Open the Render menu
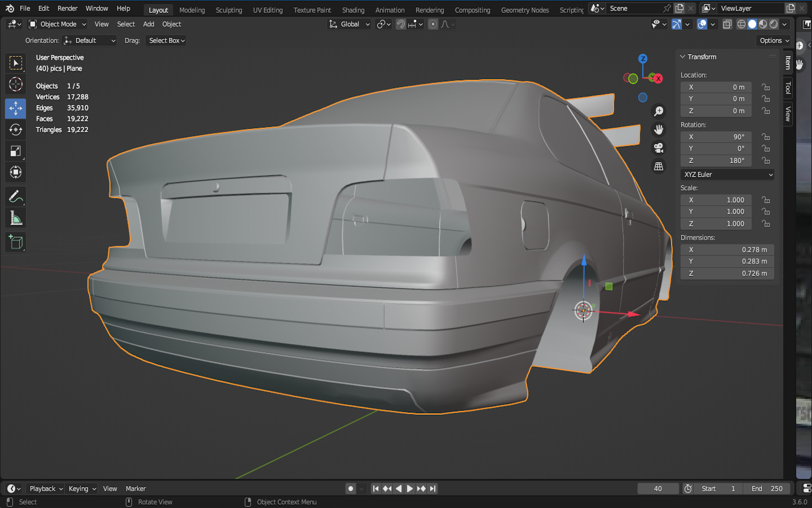This screenshot has width=812, height=508. click(67, 8)
